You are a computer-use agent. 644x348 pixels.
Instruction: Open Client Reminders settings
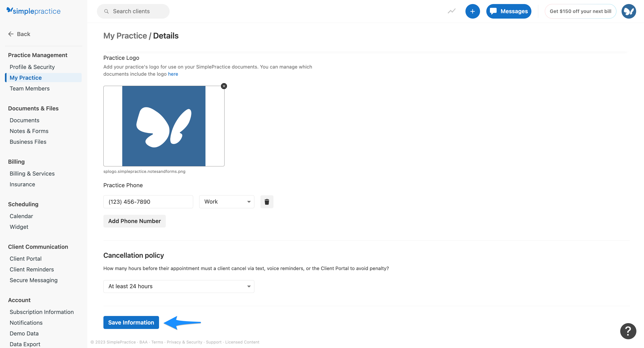32,269
